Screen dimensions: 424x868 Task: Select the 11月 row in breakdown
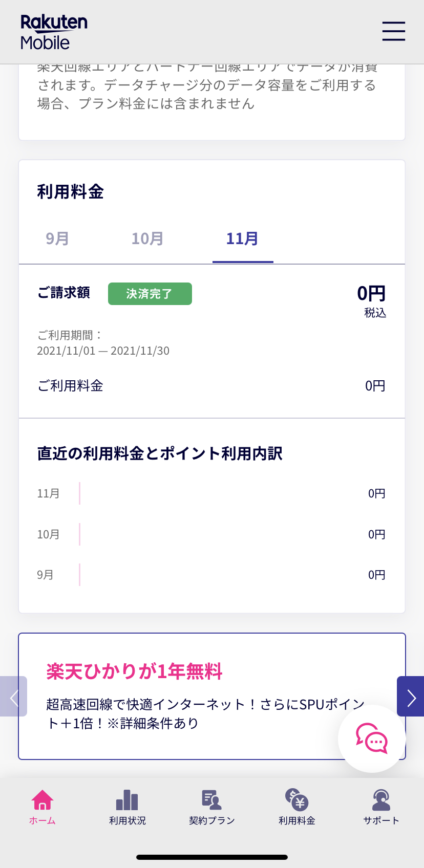211,493
